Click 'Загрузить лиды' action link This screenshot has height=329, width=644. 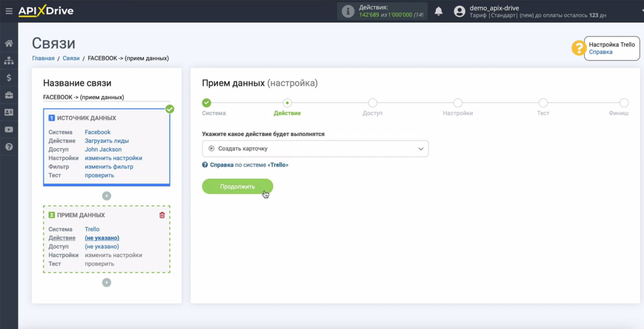point(107,141)
